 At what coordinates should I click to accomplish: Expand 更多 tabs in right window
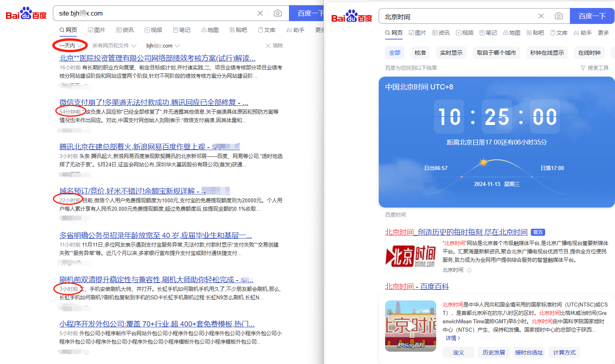pos(603,33)
